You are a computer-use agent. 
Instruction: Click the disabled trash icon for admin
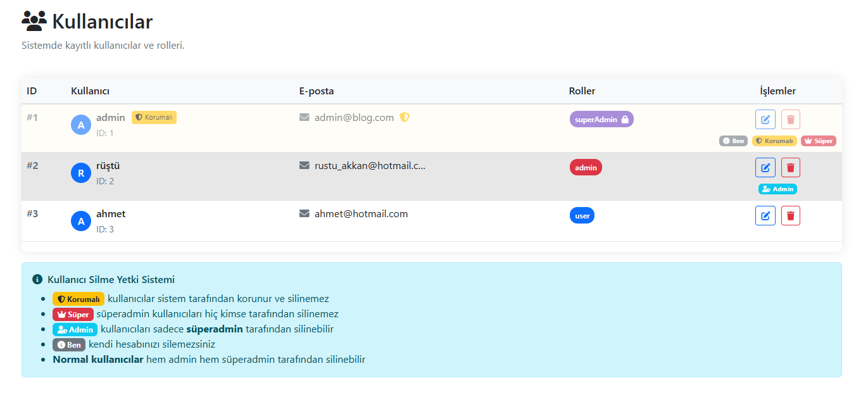[790, 120]
